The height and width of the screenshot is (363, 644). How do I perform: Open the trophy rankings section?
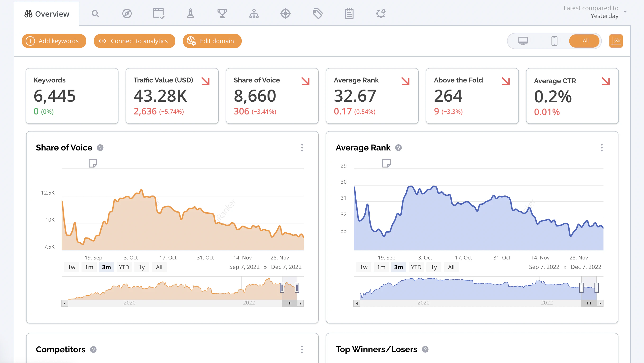[222, 14]
